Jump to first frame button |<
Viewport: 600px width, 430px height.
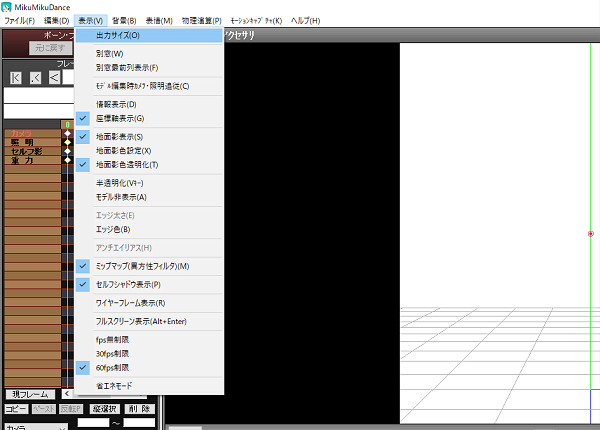tap(16, 78)
